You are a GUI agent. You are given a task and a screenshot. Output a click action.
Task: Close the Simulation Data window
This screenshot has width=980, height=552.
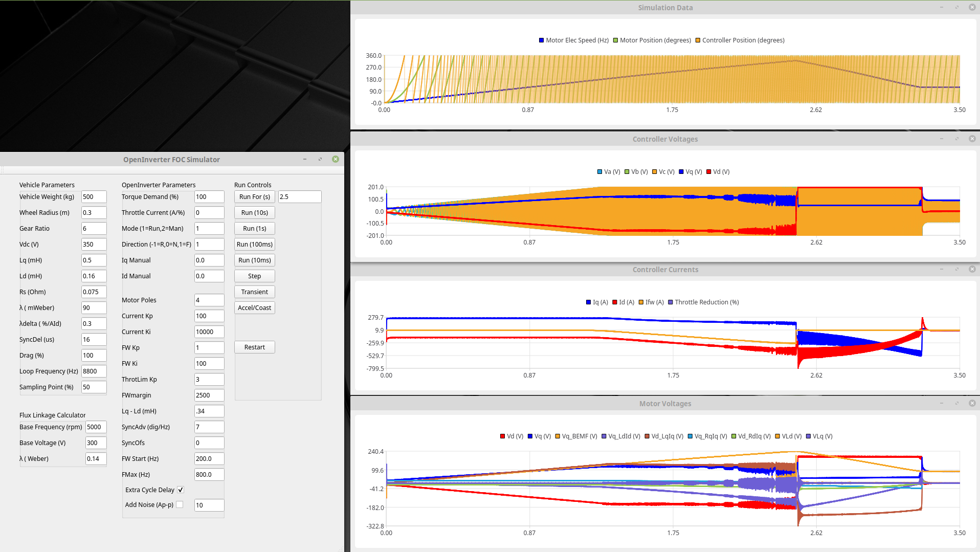click(972, 7)
